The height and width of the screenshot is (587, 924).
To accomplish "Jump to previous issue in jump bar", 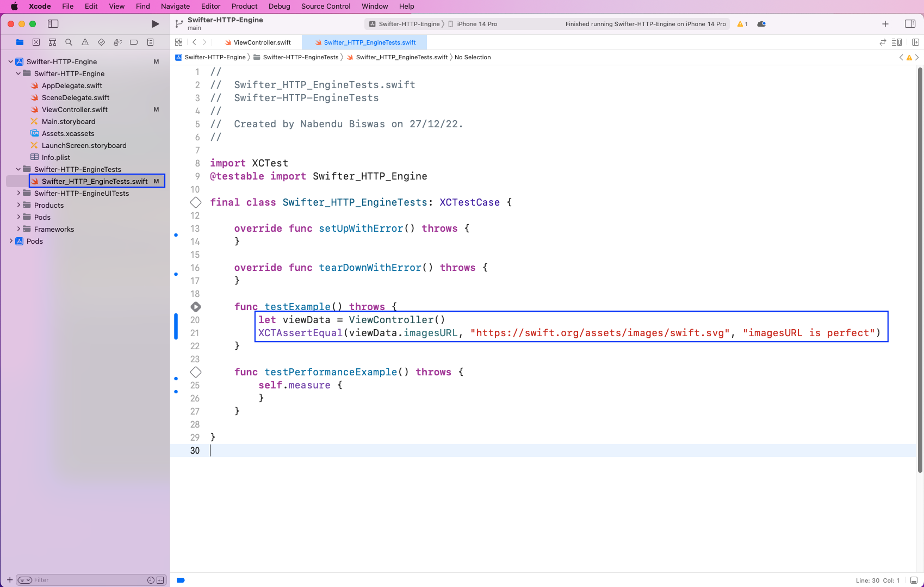I will tap(901, 57).
